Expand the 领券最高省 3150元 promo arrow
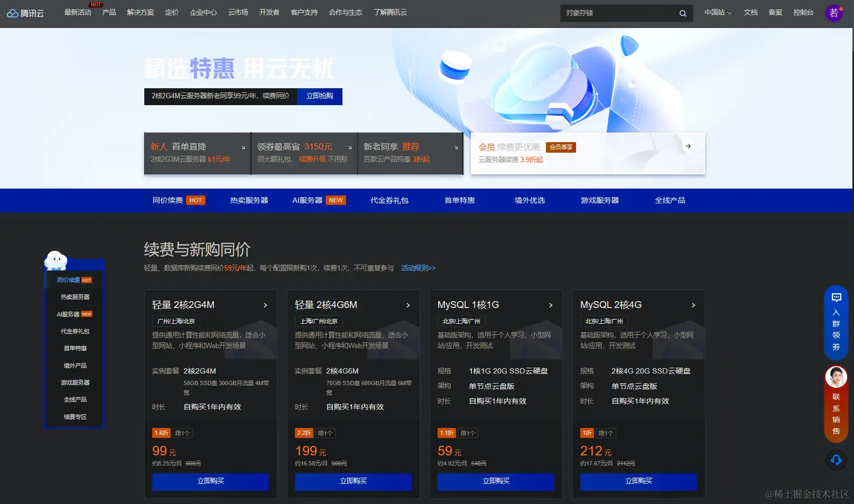Image resolution: width=854 pixels, height=504 pixels. click(x=350, y=147)
